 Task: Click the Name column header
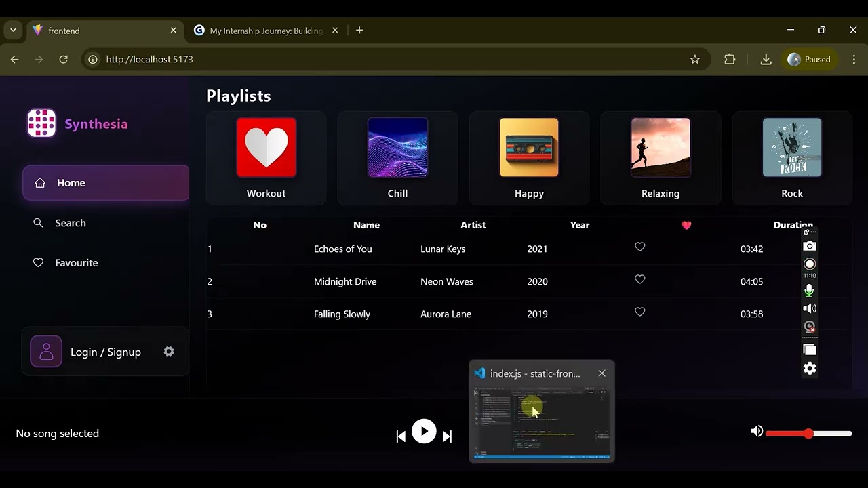click(x=366, y=225)
